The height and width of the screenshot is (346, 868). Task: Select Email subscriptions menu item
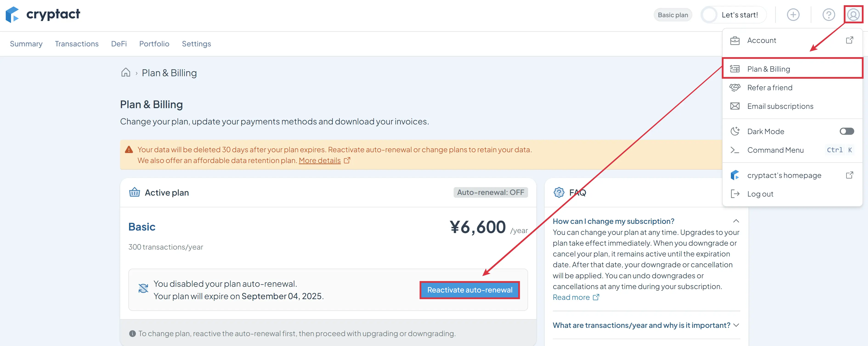792,106
